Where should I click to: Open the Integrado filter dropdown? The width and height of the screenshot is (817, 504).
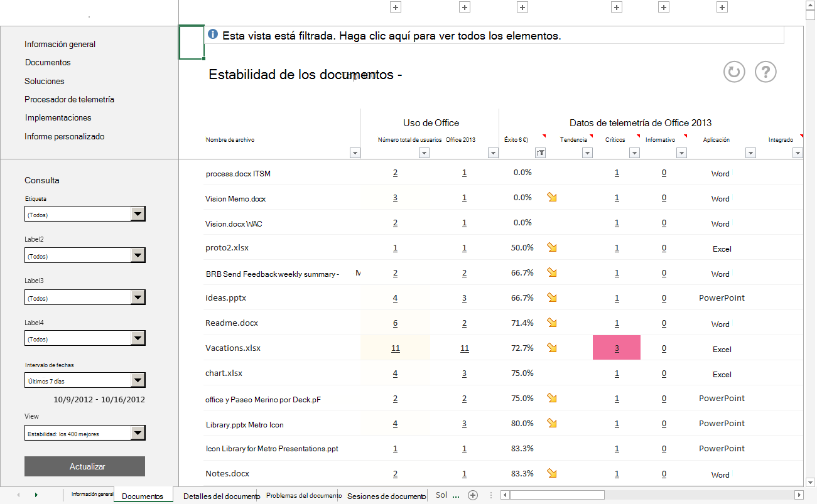(x=798, y=153)
